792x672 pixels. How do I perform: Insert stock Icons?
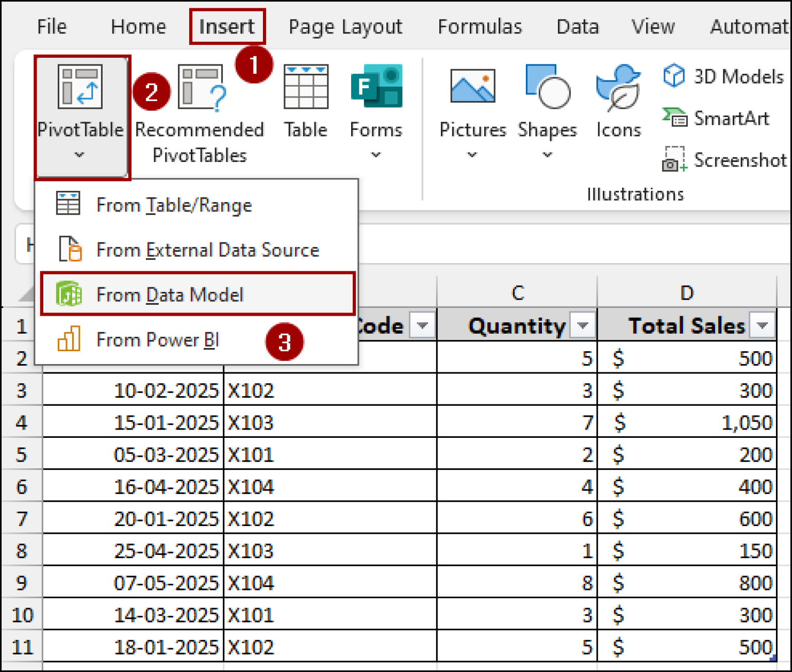618,103
